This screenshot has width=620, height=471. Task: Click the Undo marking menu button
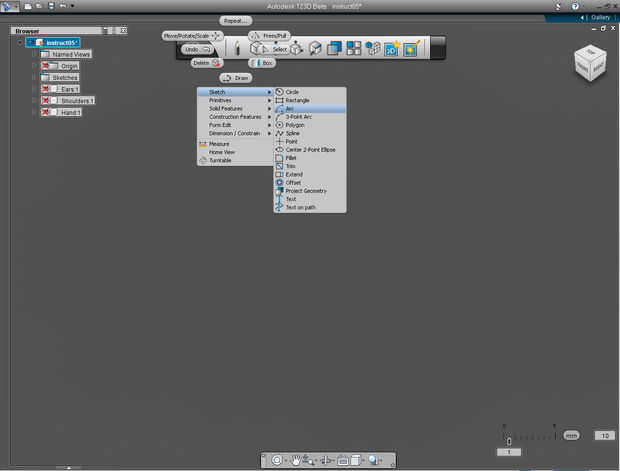(x=198, y=49)
